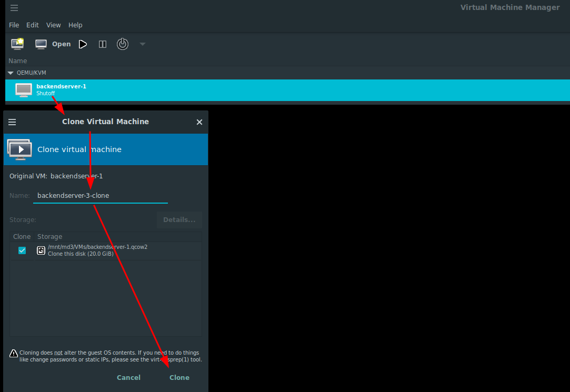Select the backendserver-1.qcow2 storage row
The height and width of the screenshot is (392, 570).
pos(105,250)
